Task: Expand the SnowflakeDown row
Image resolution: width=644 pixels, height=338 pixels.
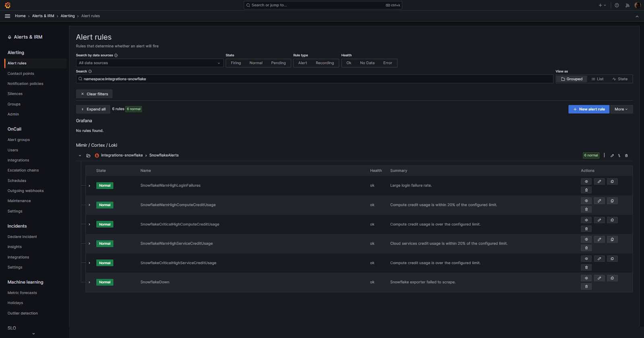Action: tap(89, 282)
